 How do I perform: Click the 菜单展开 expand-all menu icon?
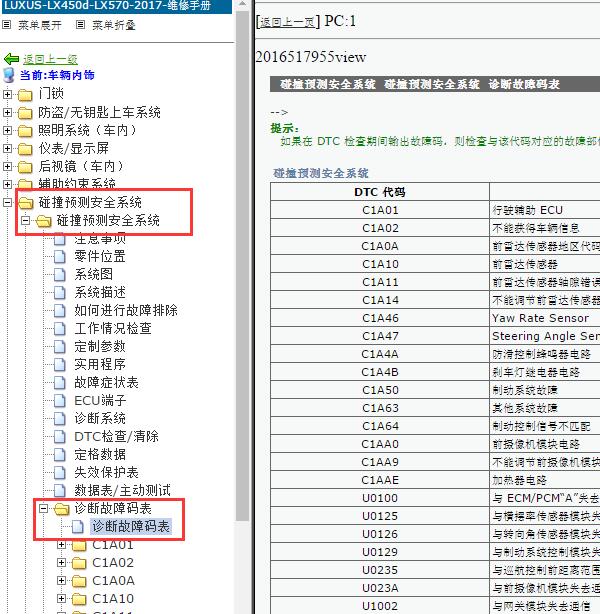coord(6,25)
